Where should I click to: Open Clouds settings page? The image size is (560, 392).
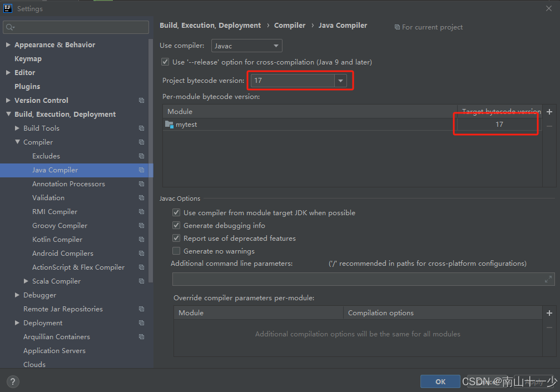click(34, 365)
